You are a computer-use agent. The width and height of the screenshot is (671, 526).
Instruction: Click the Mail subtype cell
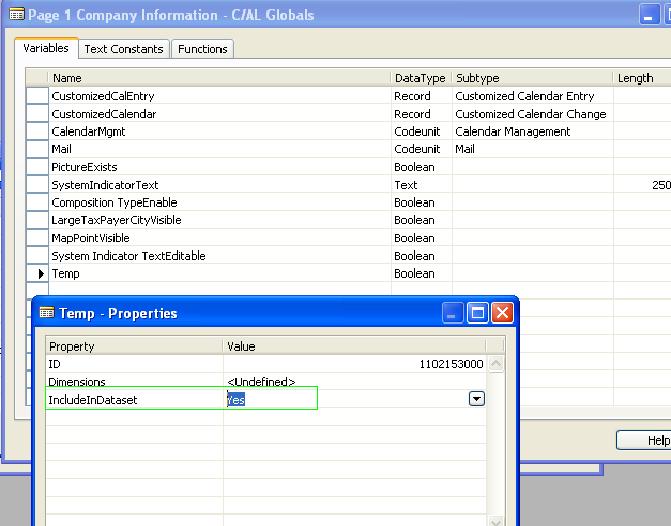[532, 149]
